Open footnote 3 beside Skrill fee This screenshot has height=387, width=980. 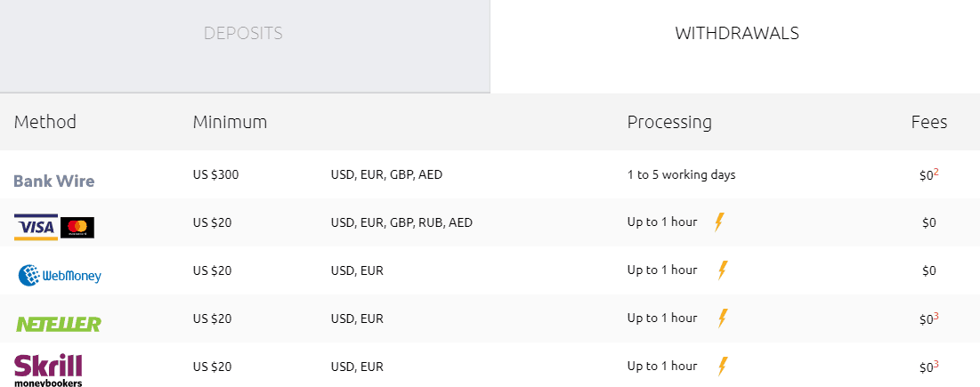(x=936, y=364)
